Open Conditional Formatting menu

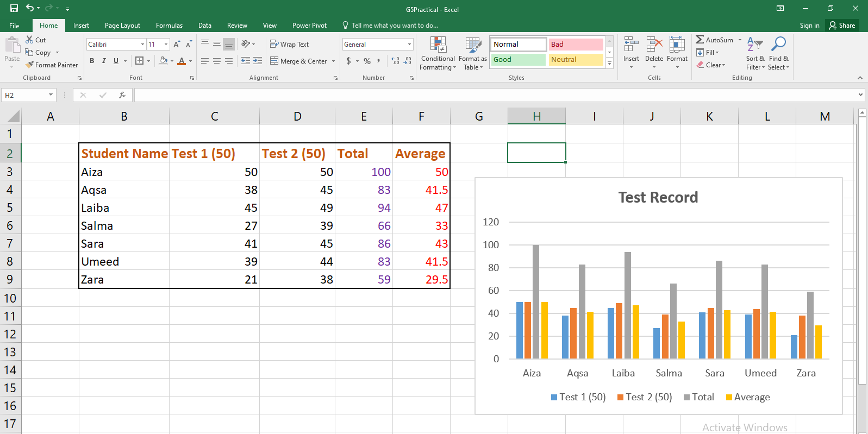[438, 54]
